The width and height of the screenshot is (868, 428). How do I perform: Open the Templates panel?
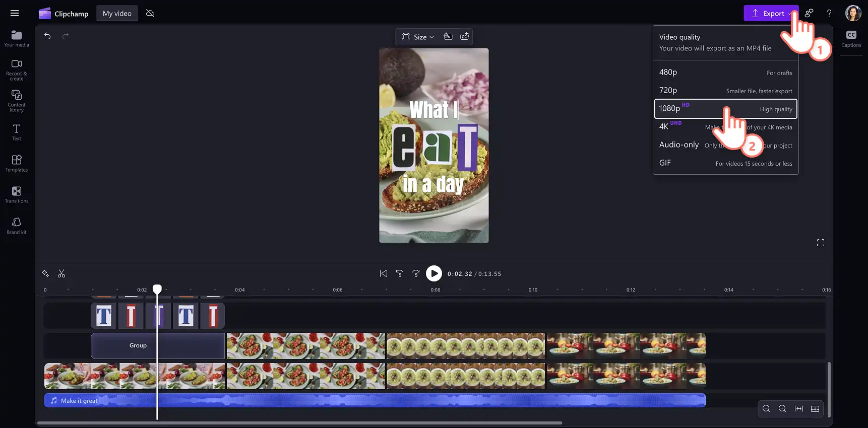pos(17,164)
